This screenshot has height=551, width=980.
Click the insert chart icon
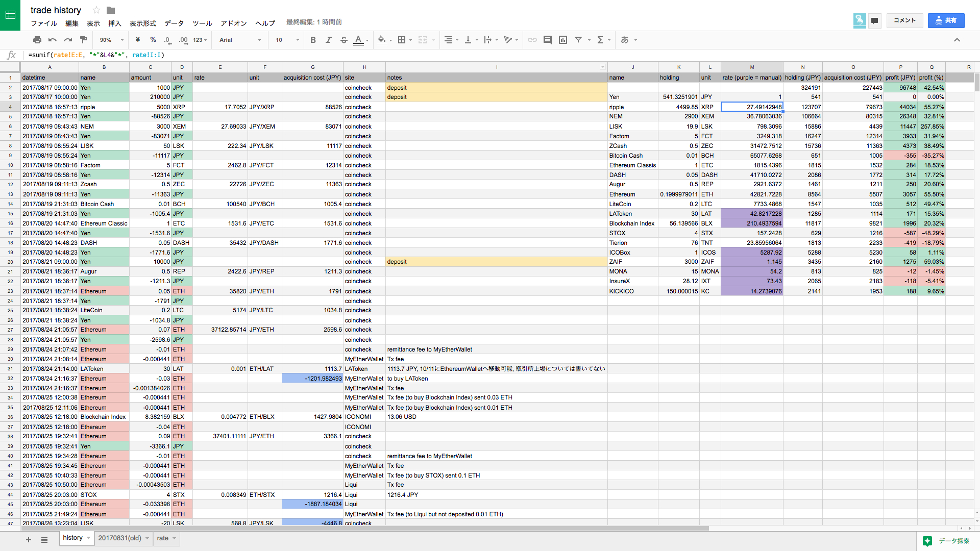[563, 40]
